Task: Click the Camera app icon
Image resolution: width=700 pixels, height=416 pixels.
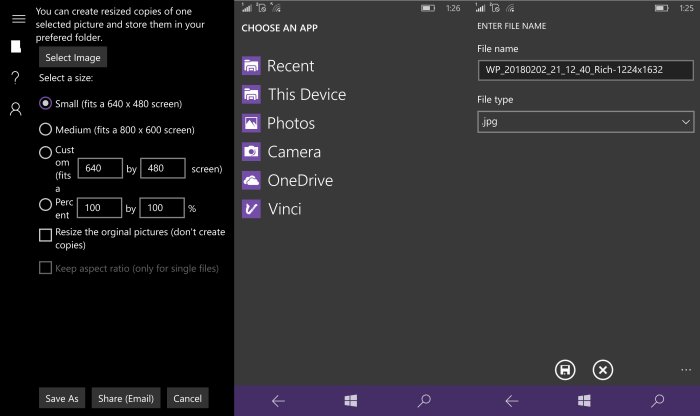Action: pos(251,152)
